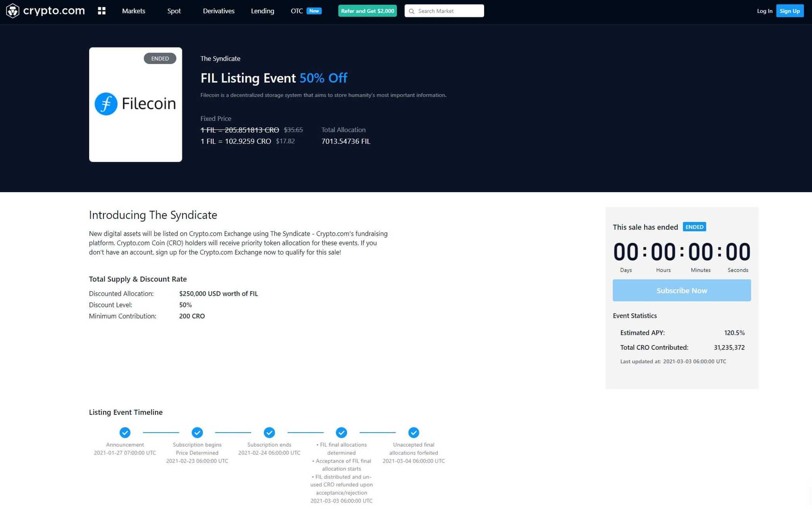Click the $250,000 USD worth of FIL text

(218, 294)
